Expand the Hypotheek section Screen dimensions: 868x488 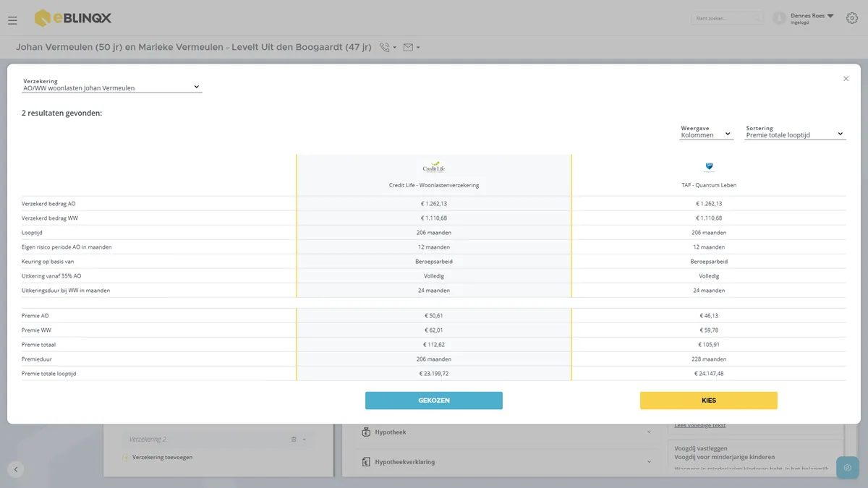[649, 432]
